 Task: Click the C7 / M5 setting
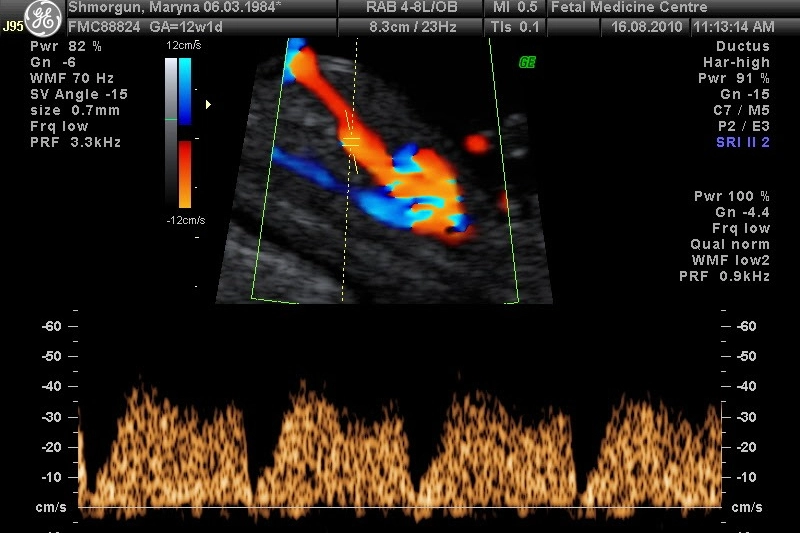click(x=741, y=110)
